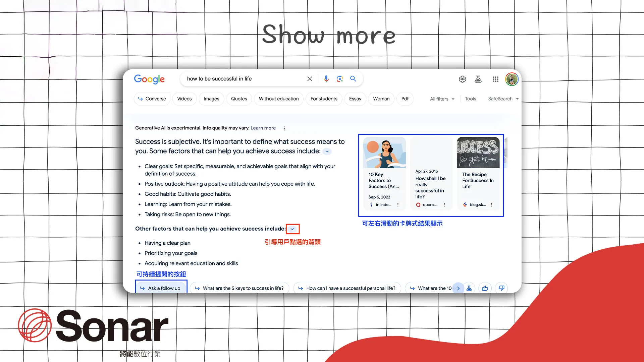Select the Woman filter chip
The width and height of the screenshot is (644, 362).
tap(381, 99)
